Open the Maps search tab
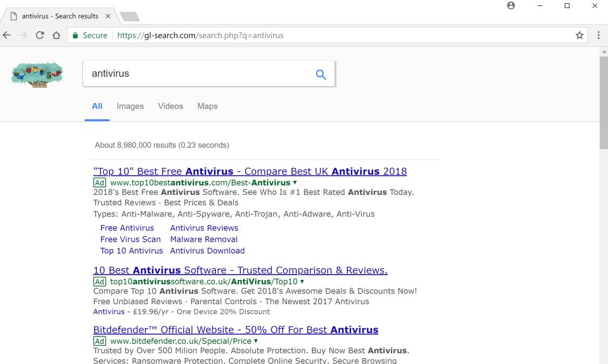The width and height of the screenshot is (608, 364). click(x=207, y=106)
